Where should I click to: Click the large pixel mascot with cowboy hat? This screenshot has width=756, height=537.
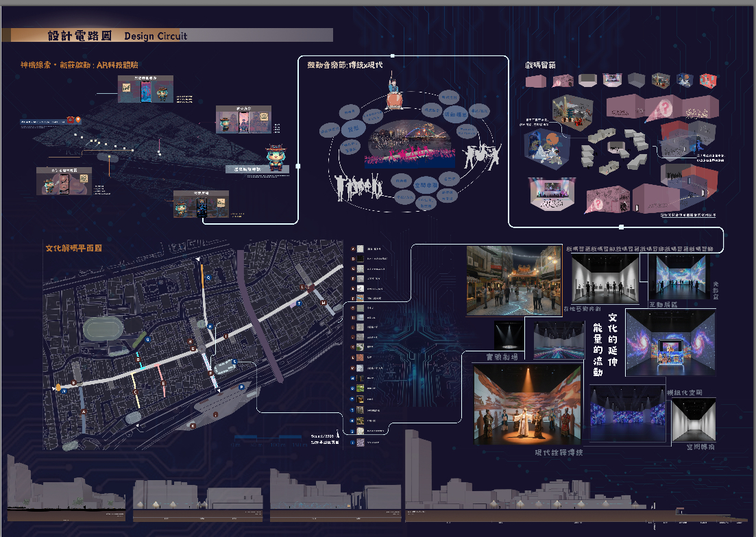click(279, 156)
